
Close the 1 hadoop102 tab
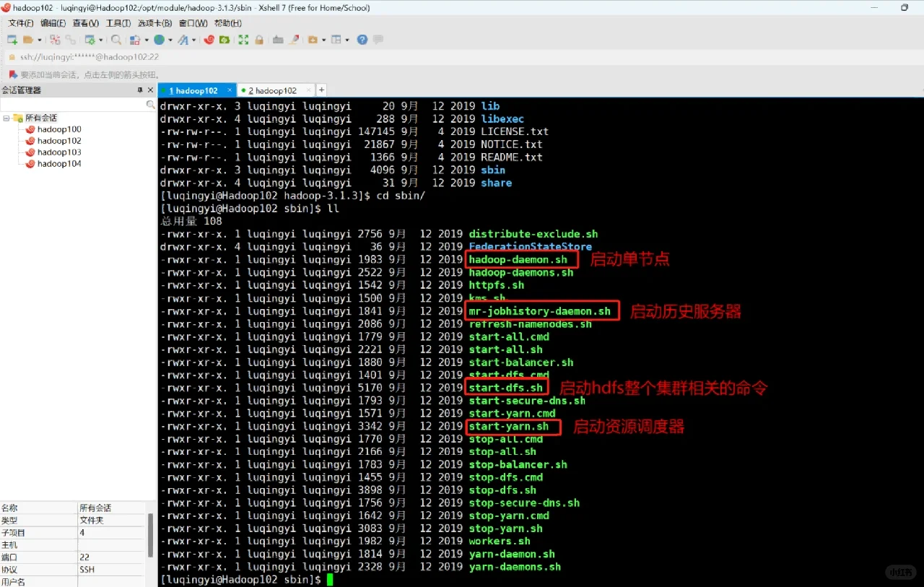point(230,90)
